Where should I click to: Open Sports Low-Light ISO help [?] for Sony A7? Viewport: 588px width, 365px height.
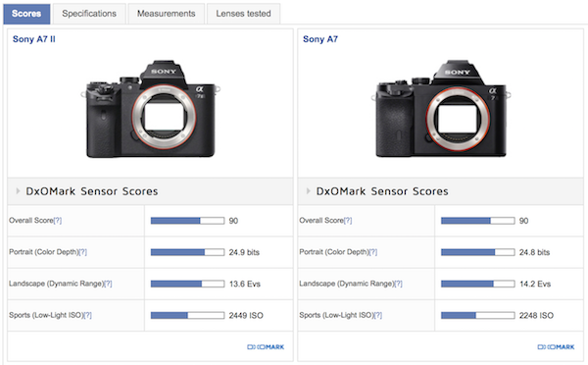378,315
